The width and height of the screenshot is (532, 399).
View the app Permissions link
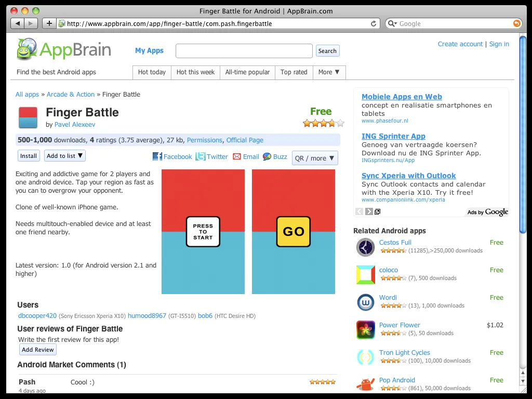205,140
